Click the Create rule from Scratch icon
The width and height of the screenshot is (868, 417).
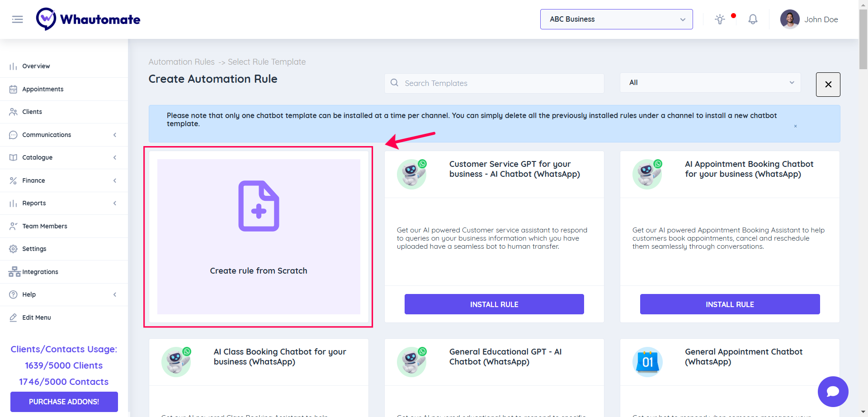coord(259,206)
